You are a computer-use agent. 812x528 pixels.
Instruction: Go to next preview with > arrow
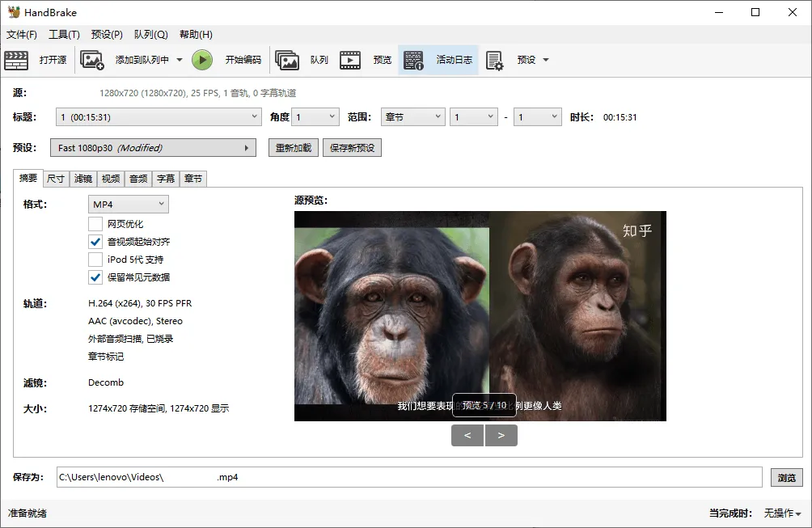[501, 434]
